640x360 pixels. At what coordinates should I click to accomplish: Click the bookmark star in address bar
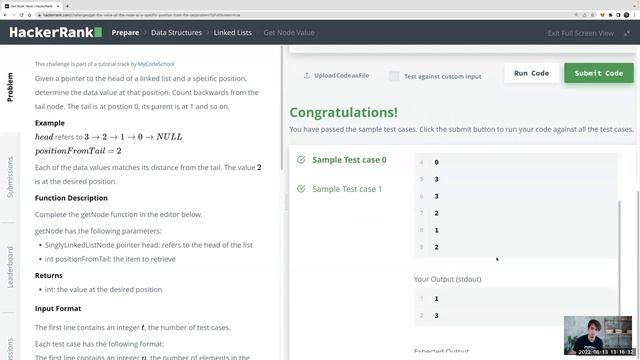pos(592,15)
